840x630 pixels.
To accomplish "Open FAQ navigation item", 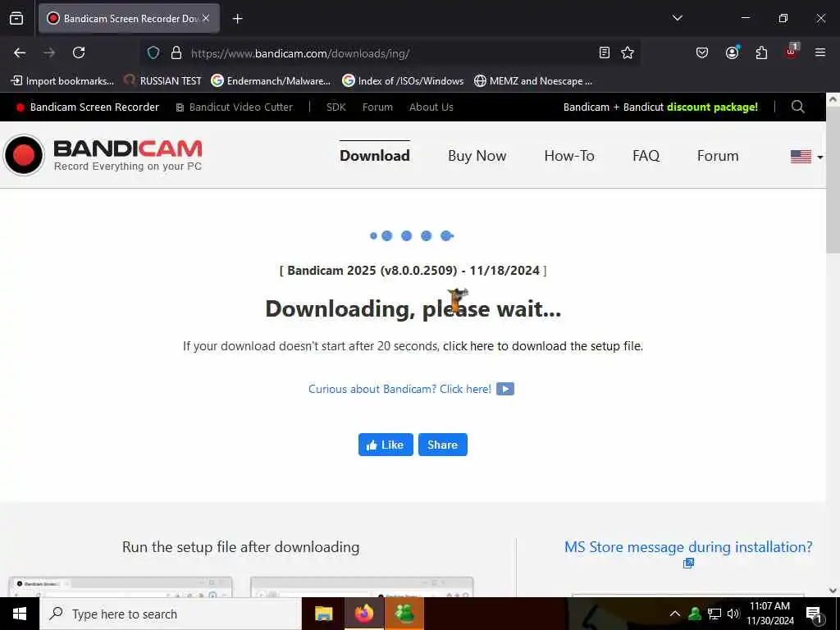I will tap(646, 156).
